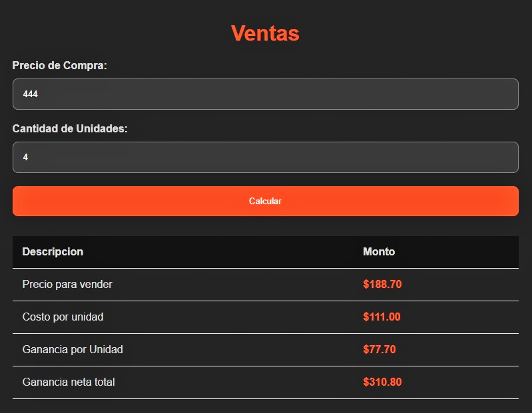This screenshot has width=532, height=413.
Task: Select the Costo por unidad row
Action: pyautogui.click(x=265, y=317)
